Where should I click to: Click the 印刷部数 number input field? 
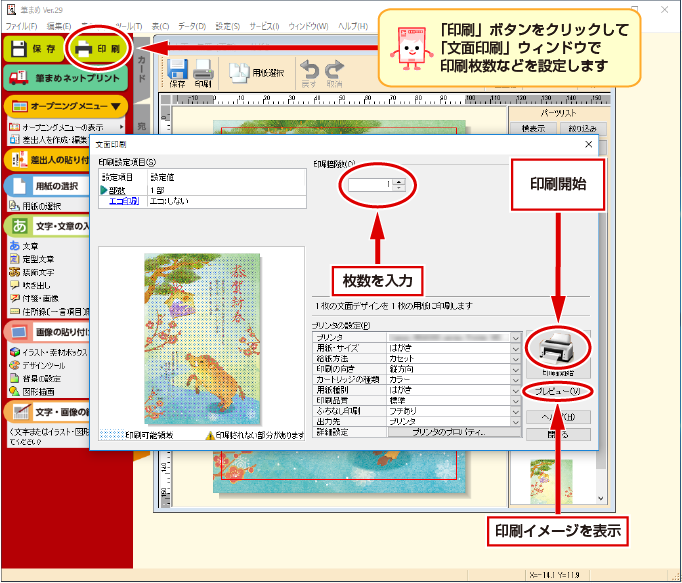click(x=371, y=184)
